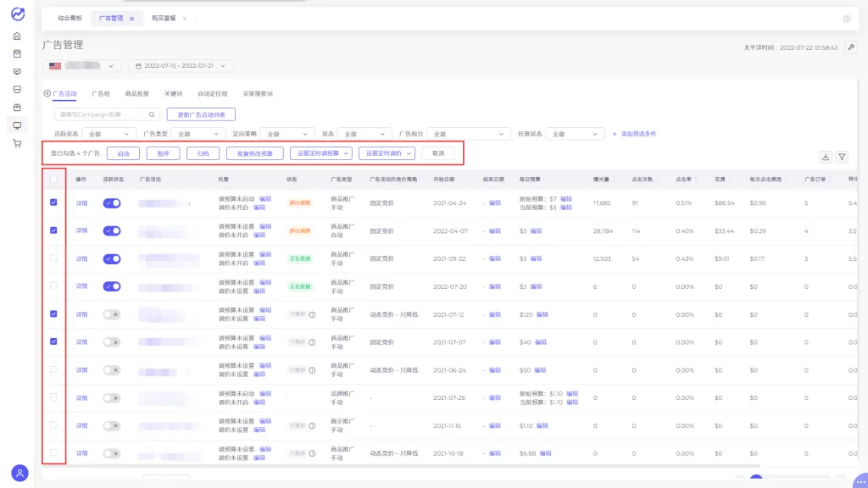This screenshot has width=868, height=488.
Task: Switch to the 购买套餐 top tab
Action: click(164, 19)
